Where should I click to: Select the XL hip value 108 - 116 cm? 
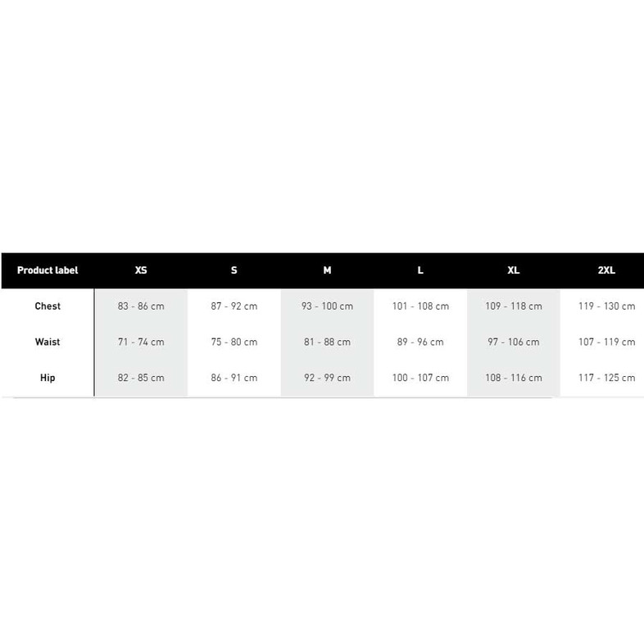pyautogui.click(x=514, y=378)
